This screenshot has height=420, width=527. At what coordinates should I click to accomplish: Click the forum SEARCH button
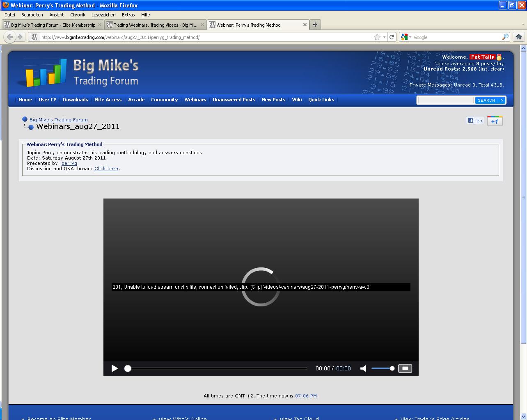(x=486, y=100)
